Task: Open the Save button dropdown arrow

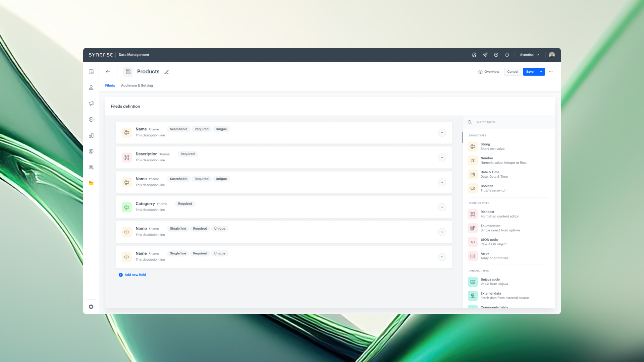Action: tap(540, 71)
